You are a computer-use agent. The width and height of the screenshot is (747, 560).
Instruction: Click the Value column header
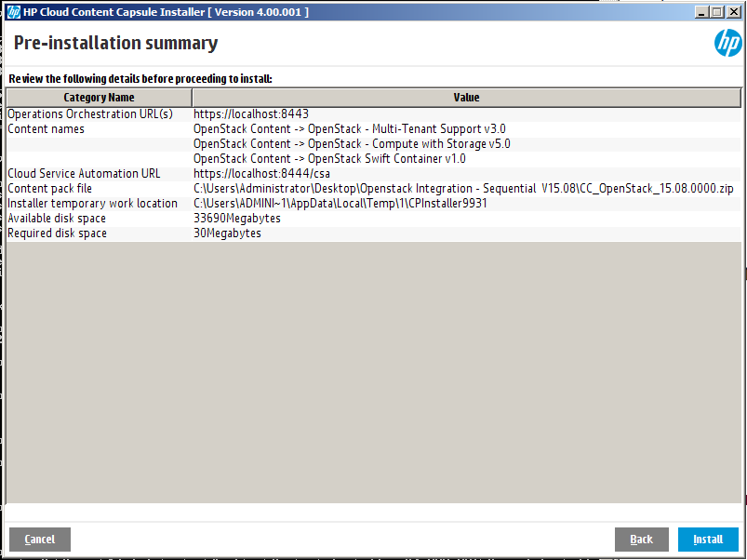[466, 98]
